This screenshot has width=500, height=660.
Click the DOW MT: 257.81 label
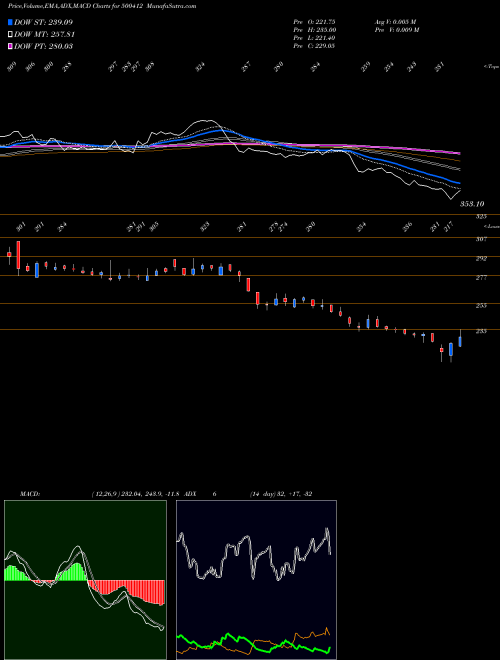coord(44,34)
